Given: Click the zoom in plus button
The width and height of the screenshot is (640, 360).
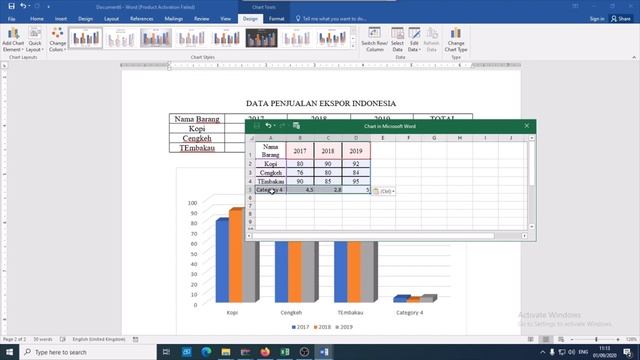Looking at the screenshot, I should point(618,339).
